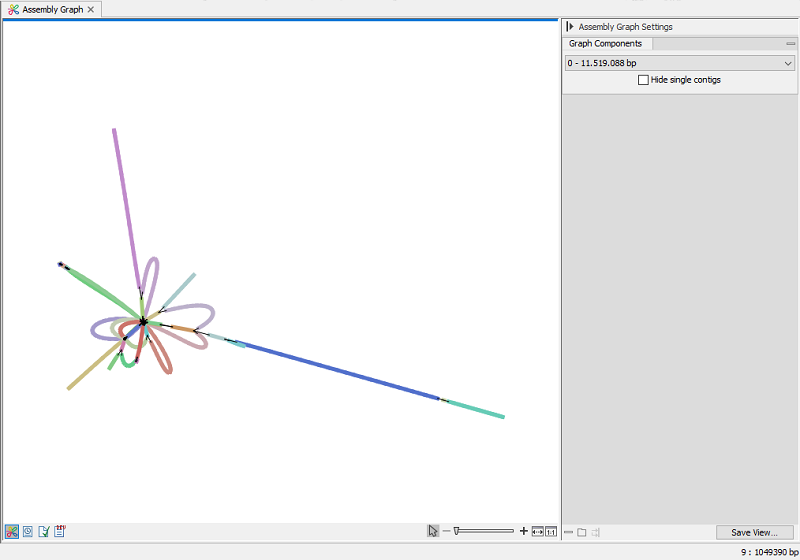
Task: Enable Hide single contigs checkbox
Action: [643, 80]
